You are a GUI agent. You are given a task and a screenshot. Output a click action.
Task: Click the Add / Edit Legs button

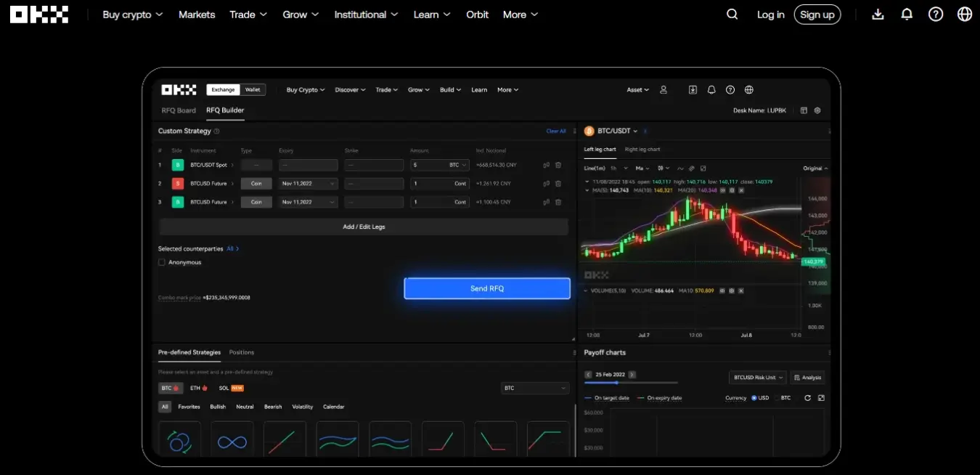(x=364, y=227)
